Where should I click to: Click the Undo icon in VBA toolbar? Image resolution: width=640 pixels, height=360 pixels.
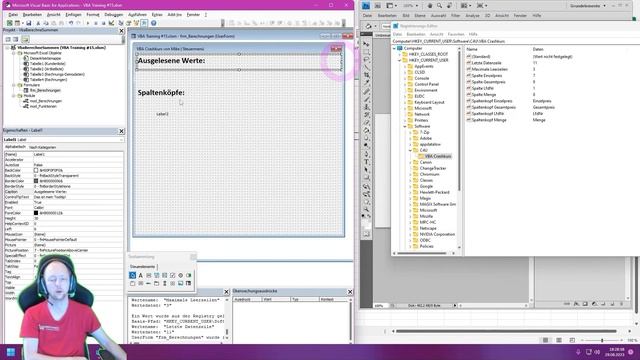point(71,23)
